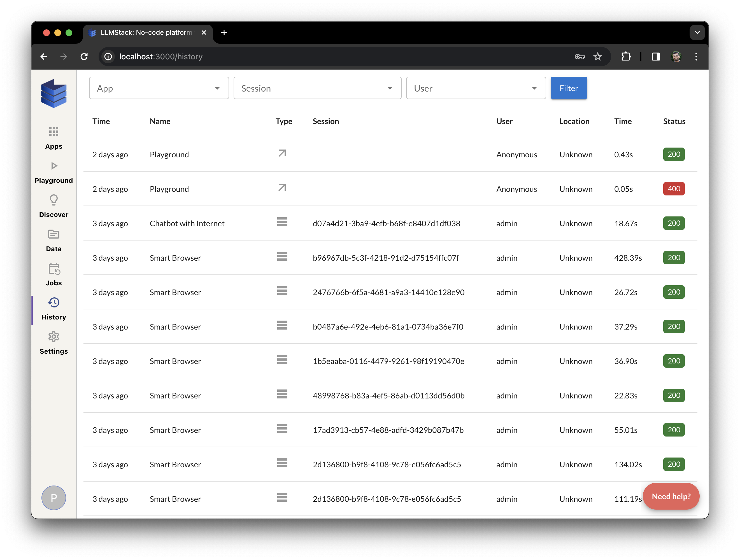Open Settings gear icon in sidebar
Viewport: 740px width, 560px height.
point(53,337)
